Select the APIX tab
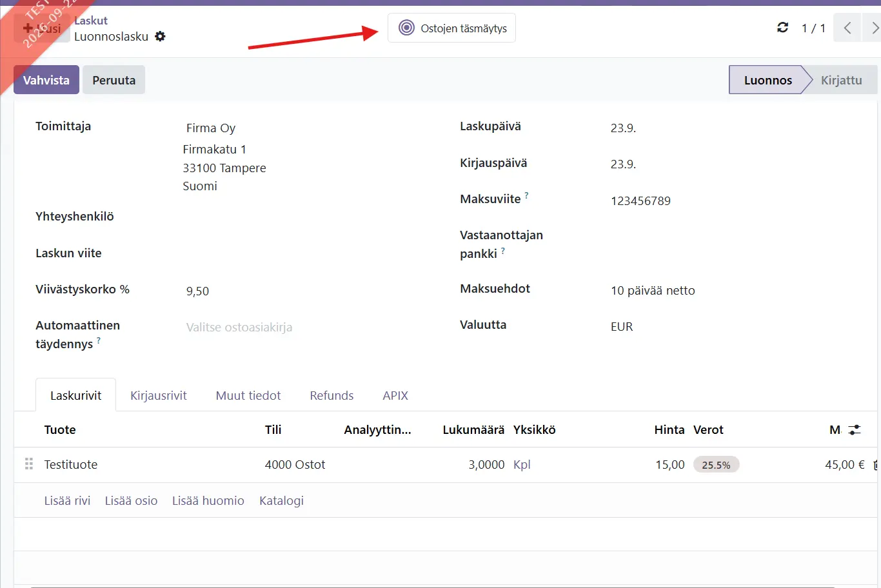 (x=395, y=395)
